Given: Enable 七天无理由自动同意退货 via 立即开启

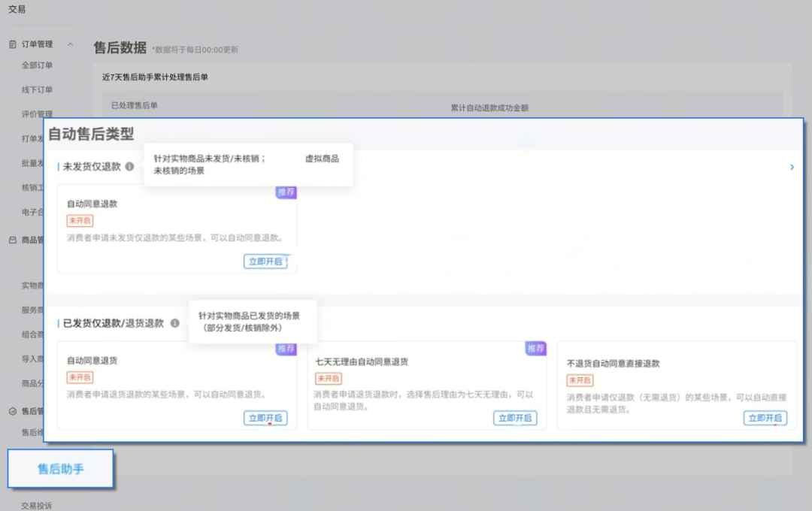Looking at the screenshot, I should 514,419.
